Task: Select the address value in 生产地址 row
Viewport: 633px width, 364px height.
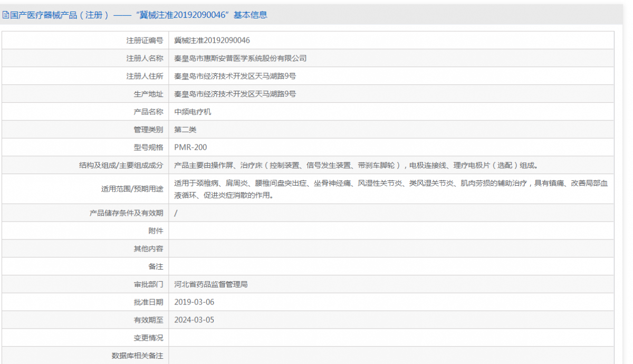Action: [x=235, y=94]
